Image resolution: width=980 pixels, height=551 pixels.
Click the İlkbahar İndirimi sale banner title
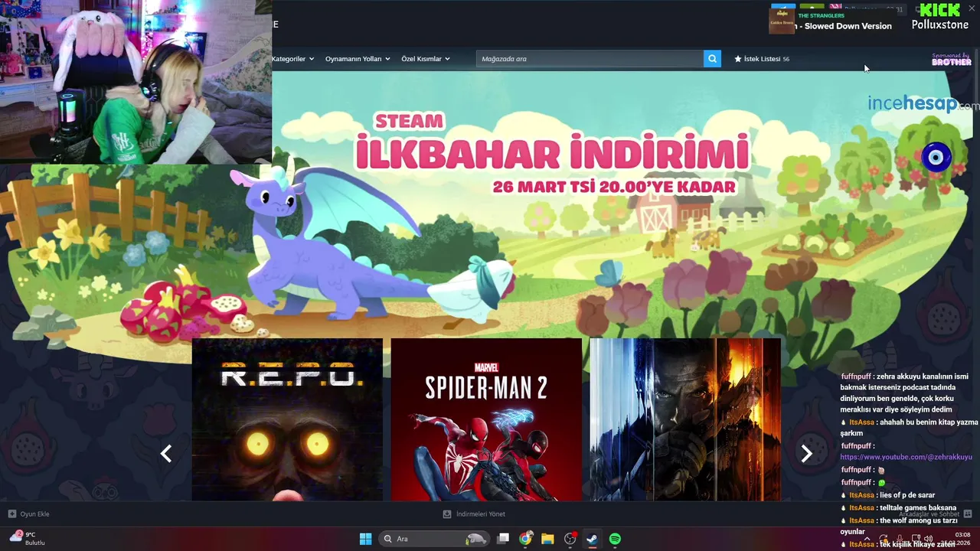click(552, 152)
